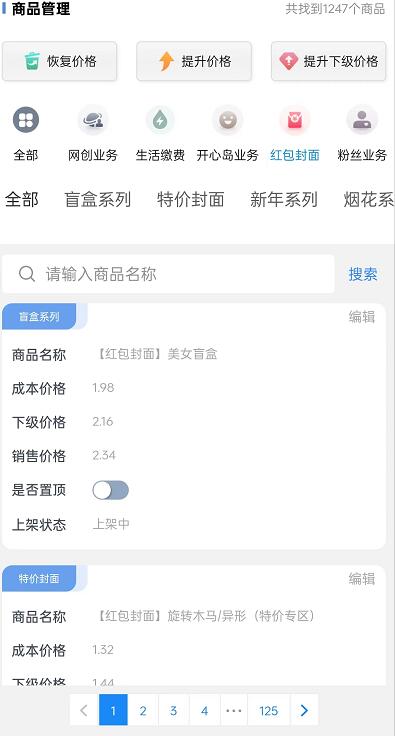395x736 pixels.
Task: Click the 提升价格 button
Action: [x=194, y=61]
